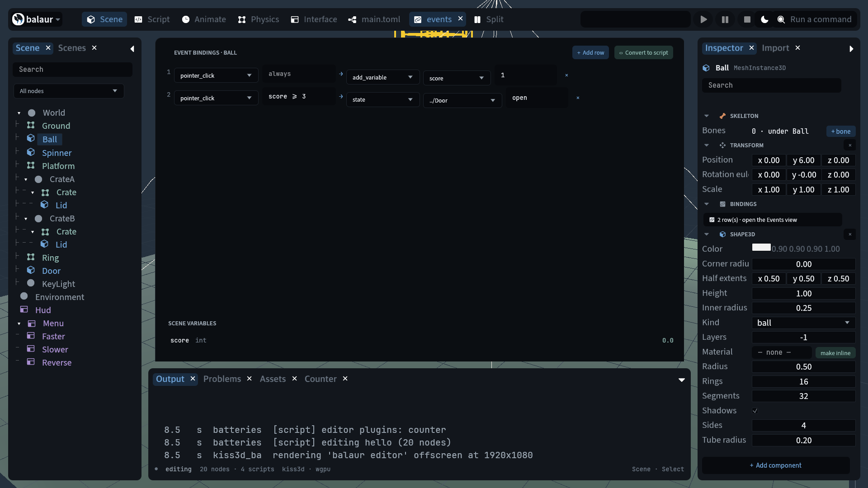
Task: Select the Door node in tree
Action: pos(51,271)
